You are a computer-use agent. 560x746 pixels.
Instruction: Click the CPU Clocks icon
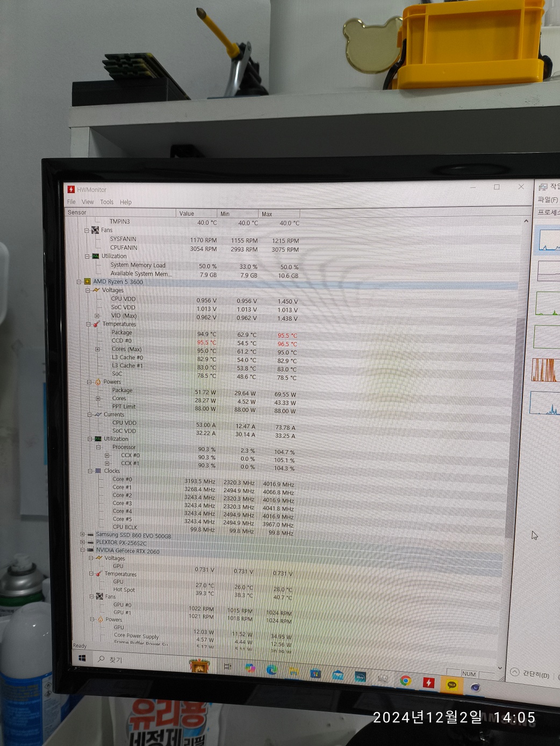click(x=98, y=471)
